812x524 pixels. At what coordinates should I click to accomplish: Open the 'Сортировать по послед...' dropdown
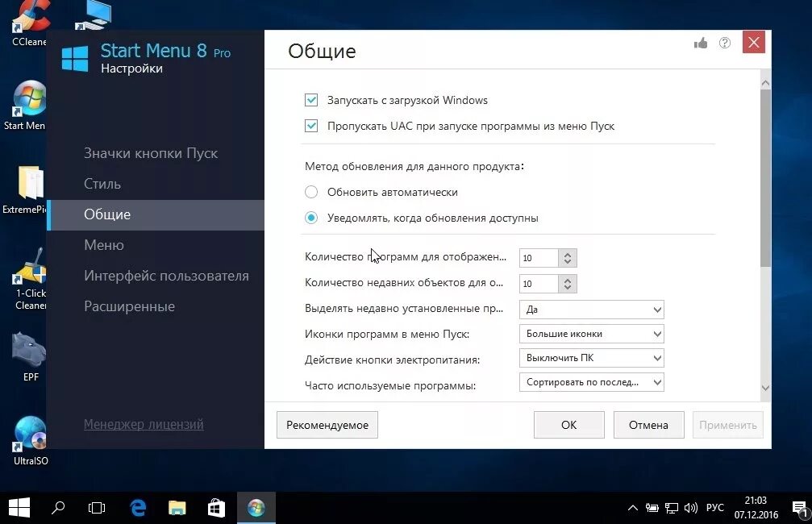click(591, 382)
